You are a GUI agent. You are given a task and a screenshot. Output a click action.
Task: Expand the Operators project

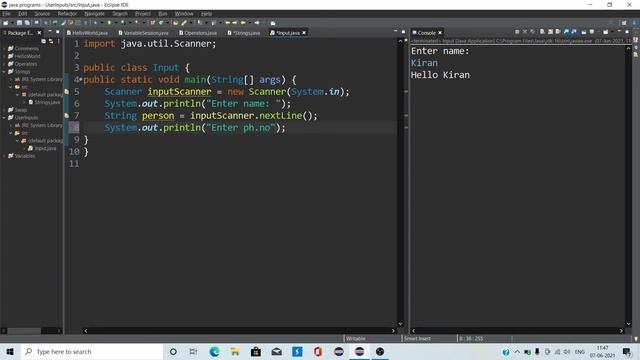point(4,64)
